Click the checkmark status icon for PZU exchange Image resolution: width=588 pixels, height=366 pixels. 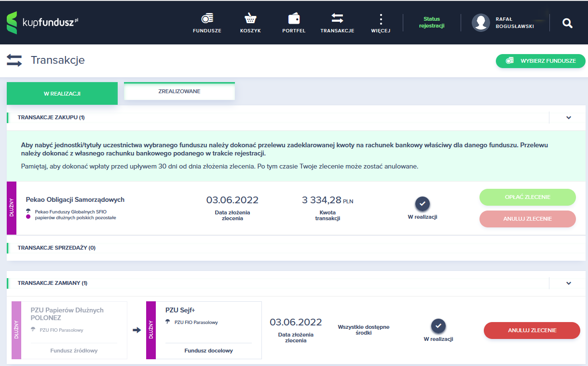(438, 326)
